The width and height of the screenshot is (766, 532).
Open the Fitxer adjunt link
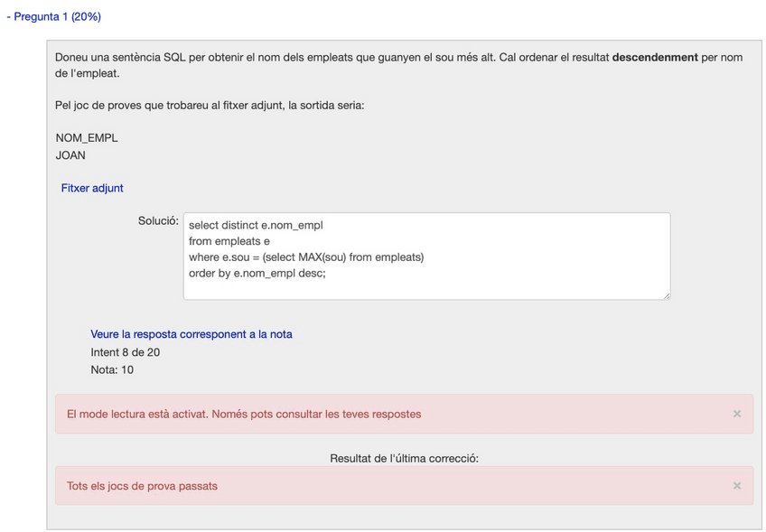92,188
